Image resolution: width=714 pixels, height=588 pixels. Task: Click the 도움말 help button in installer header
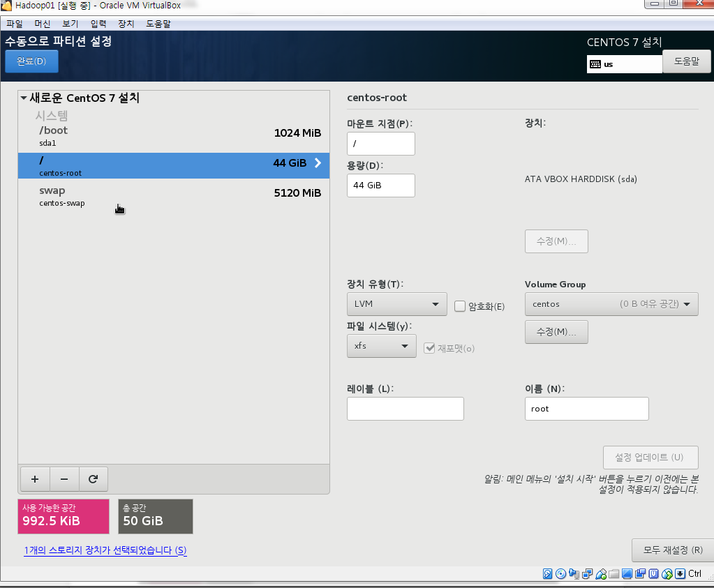686,61
